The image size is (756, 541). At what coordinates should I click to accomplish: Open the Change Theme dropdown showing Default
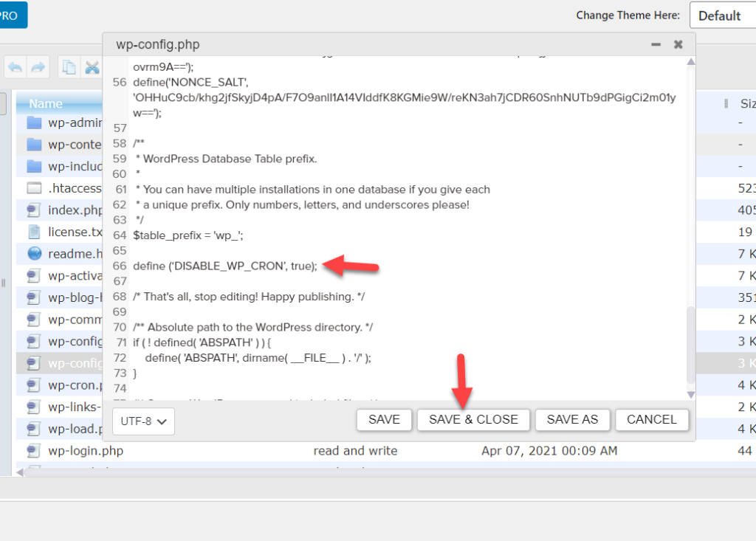[723, 15]
